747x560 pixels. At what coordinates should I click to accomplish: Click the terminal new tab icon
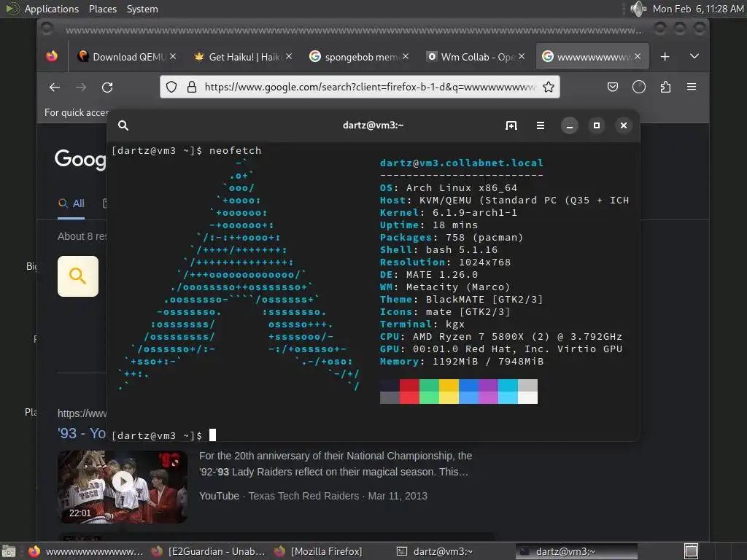pos(511,125)
